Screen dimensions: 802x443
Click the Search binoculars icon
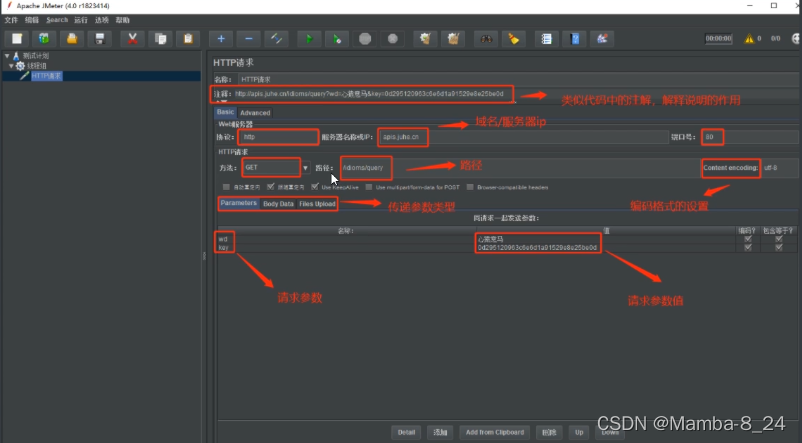(x=486, y=39)
